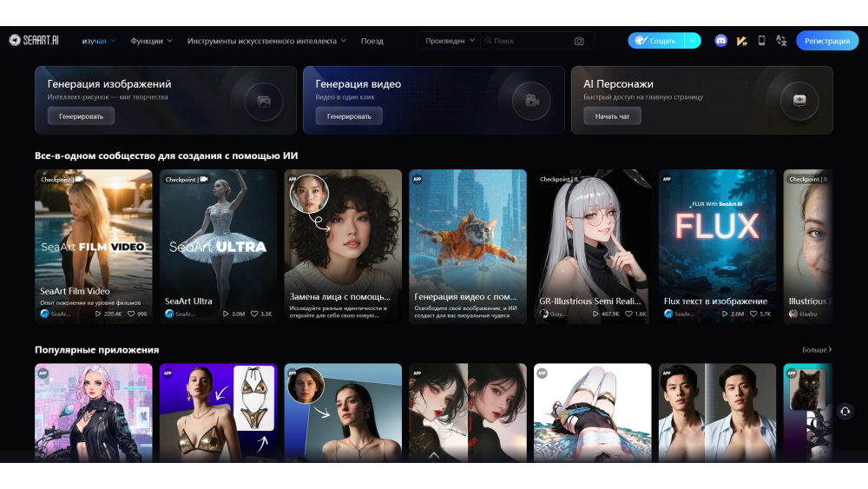This screenshot has width=868, height=489.
Task: Open the GR-Illustrious Semi Reali card
Action: [592, 247]
